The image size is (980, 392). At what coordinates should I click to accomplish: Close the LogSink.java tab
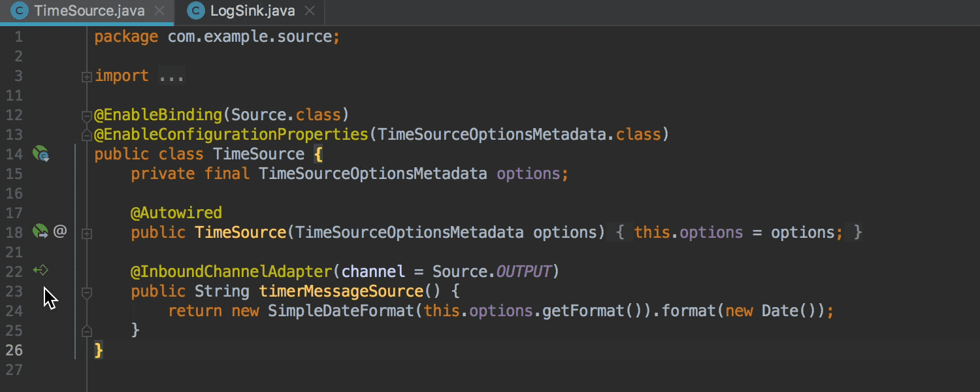tap(310, 11)
